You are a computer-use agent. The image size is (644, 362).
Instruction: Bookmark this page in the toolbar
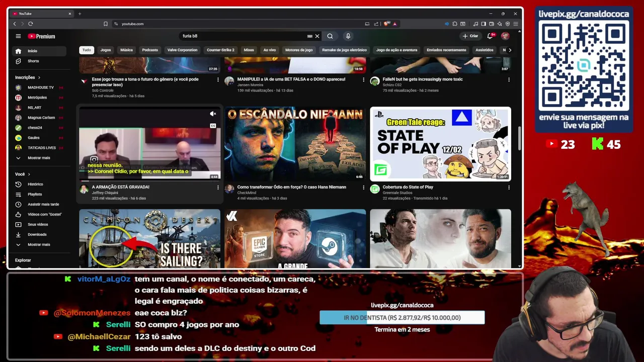click(106, 24)
